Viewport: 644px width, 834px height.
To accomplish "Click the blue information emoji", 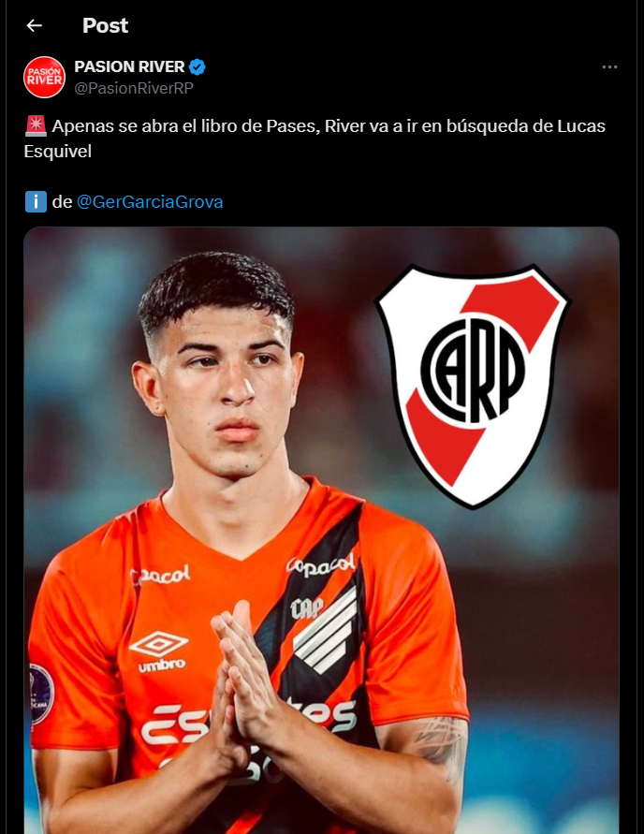I will pos(37,202).
